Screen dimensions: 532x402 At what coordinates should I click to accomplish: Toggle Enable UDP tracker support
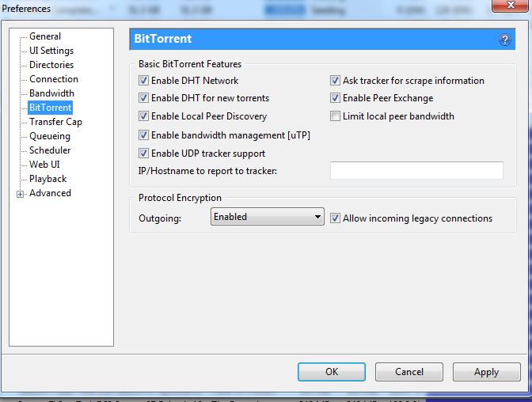click(x=143, y=154)
